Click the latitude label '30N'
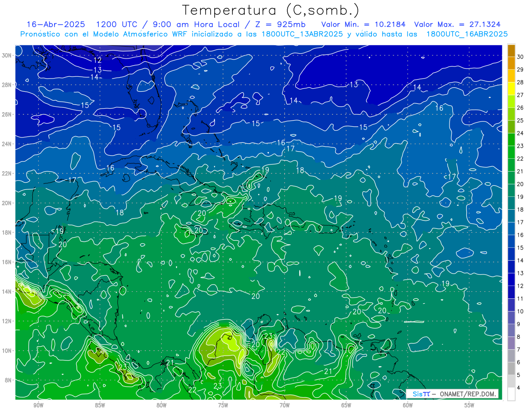Viewport: 532px width, 411px height. click(7, 55)
